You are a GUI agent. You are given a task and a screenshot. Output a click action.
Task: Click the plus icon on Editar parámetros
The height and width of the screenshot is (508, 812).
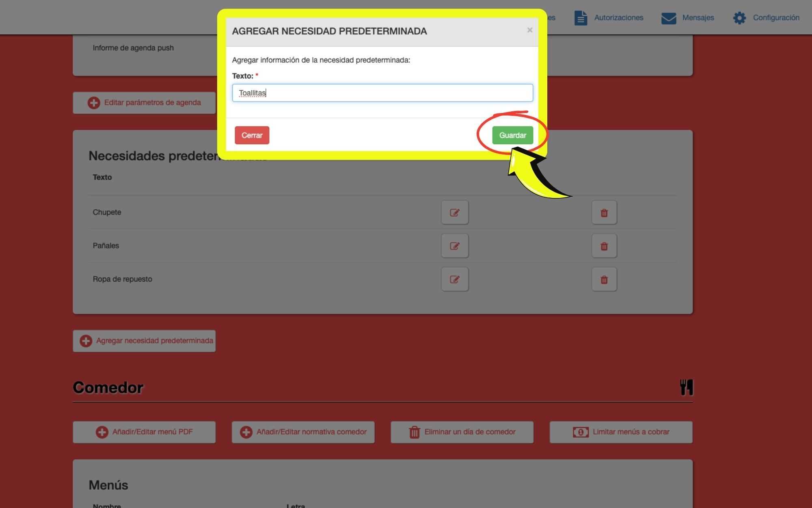tap(94, 103)
